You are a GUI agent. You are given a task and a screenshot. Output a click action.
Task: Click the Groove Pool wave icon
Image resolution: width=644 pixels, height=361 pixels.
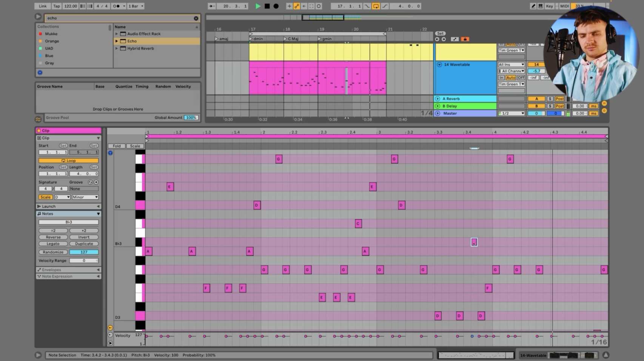pos(38,119)
